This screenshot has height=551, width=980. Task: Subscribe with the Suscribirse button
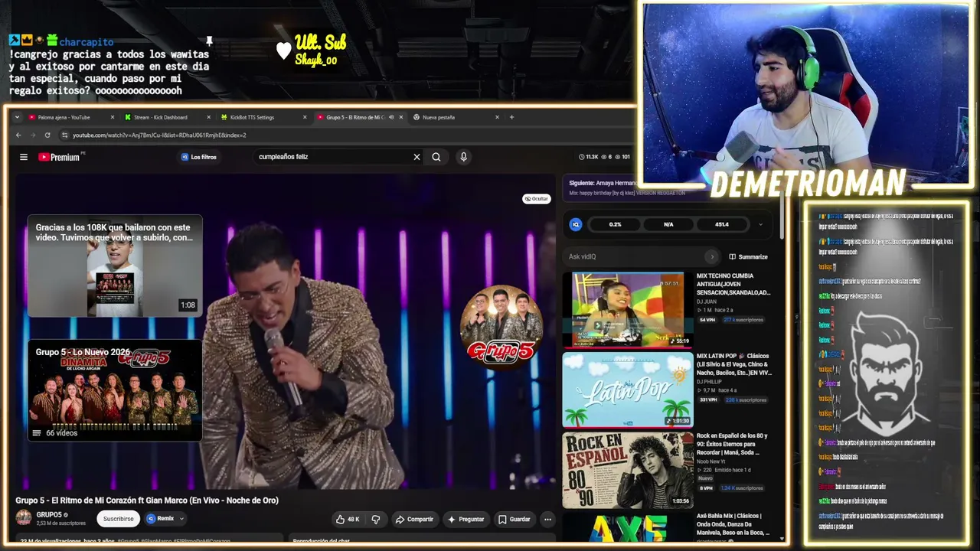tap(118, 518)
